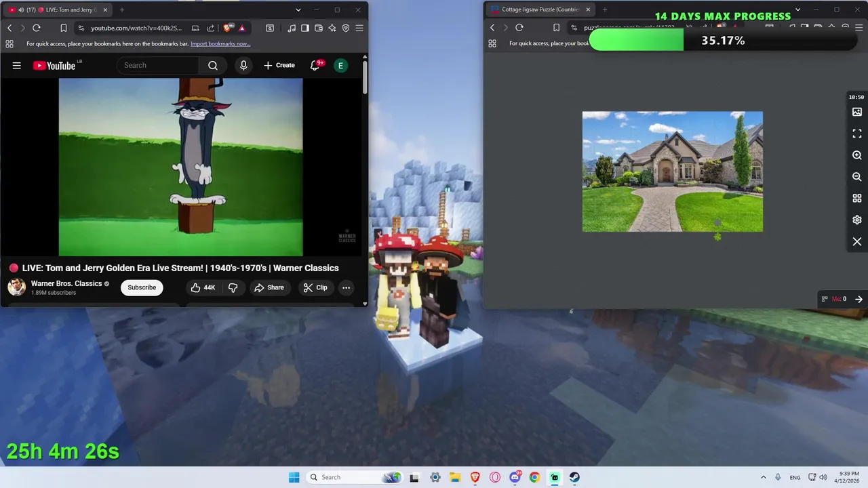
Task: Start voice search with the microphone icon
Action: [x=243, y=65]
